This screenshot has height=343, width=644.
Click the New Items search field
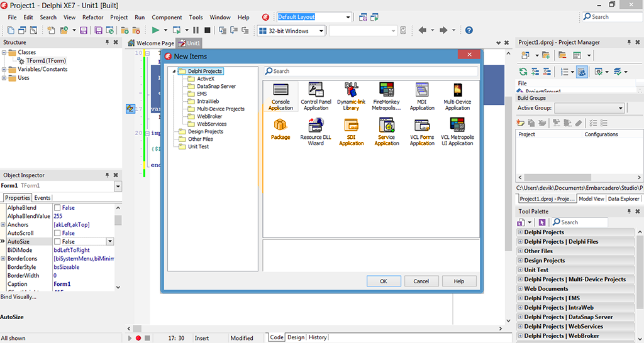coord(371,71)
